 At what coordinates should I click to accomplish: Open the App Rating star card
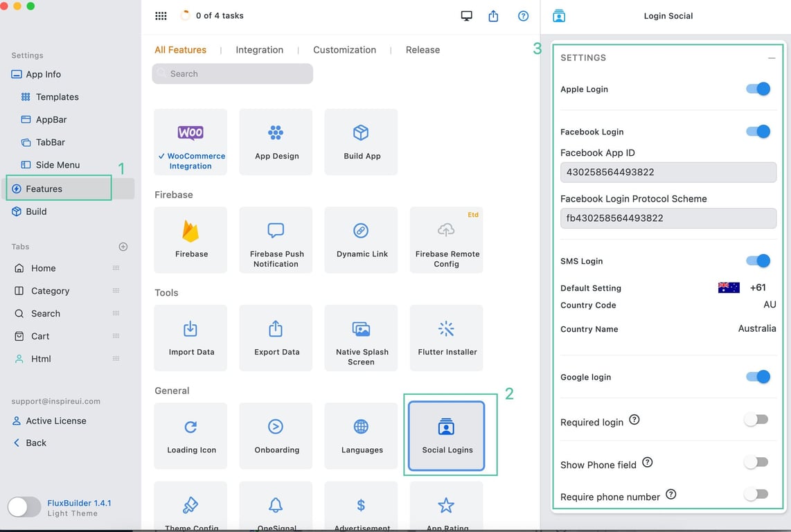pyautogui.click(x=447, y=506)
